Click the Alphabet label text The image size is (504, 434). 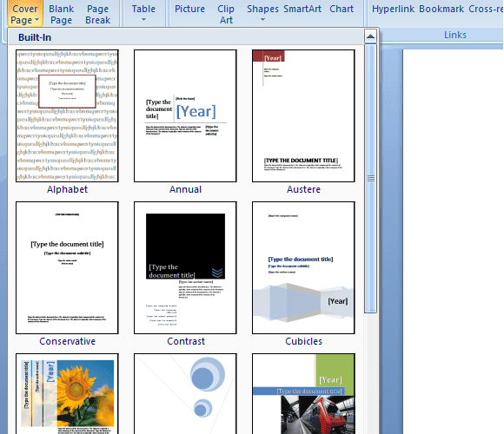point(67,189)
